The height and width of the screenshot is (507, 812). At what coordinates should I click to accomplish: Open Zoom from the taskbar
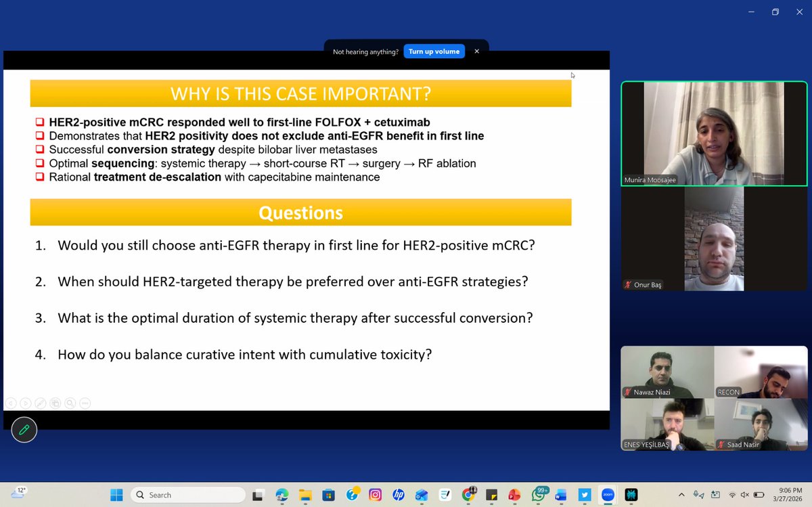[608, 495]
